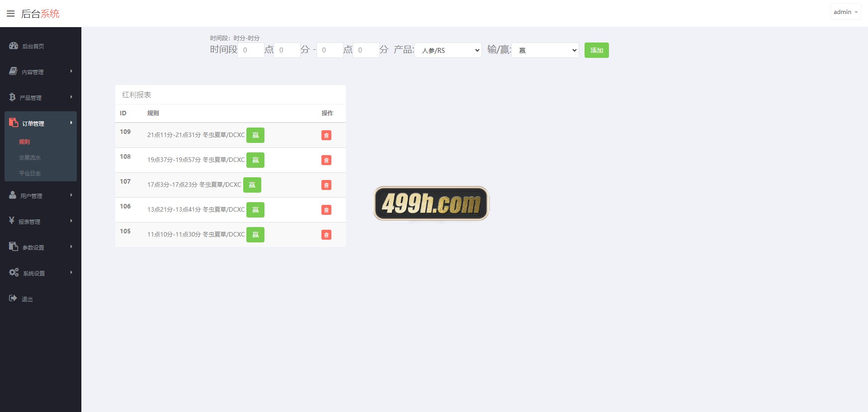Screen dimensions: 868x412
Task: Toggle the hamburger sidebar menu icon
Action: (x=11, y=14)
